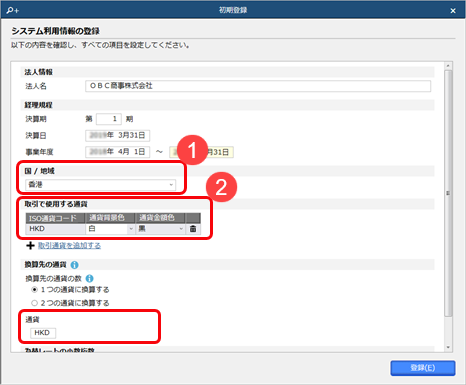The image size is (466, 385).
Task: Click the scrollbar up arrow
Action: pyautogui.click(x=448, y=66)
